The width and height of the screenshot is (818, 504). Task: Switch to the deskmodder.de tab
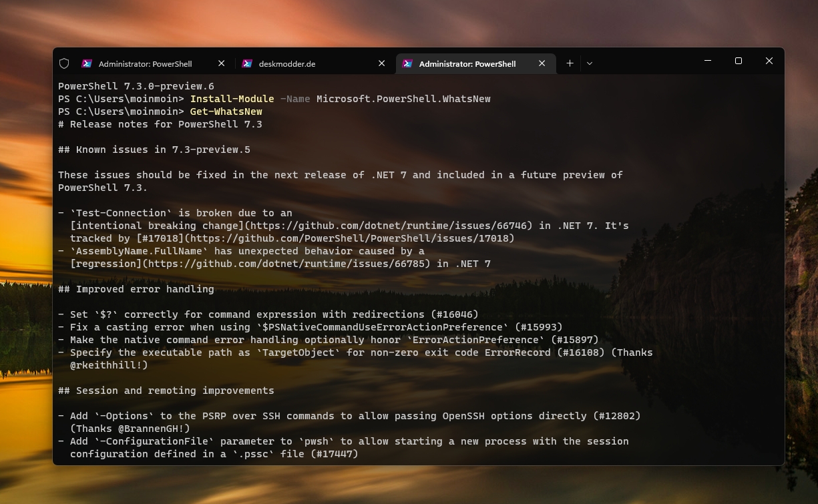click(315, 63)
